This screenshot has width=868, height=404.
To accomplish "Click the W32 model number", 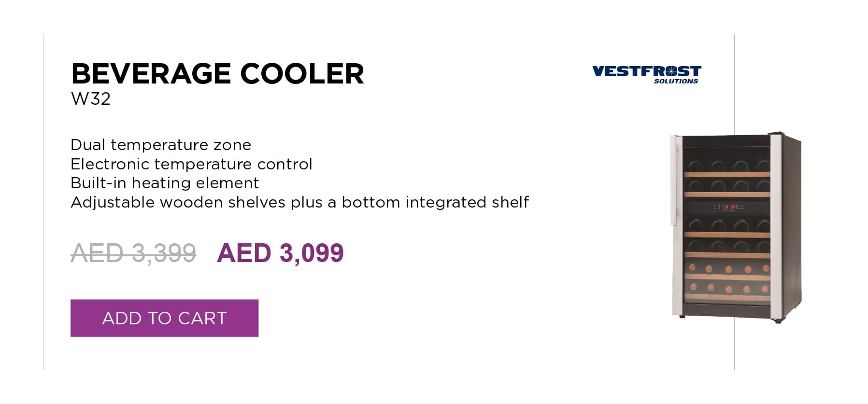I will pos(91,99).
